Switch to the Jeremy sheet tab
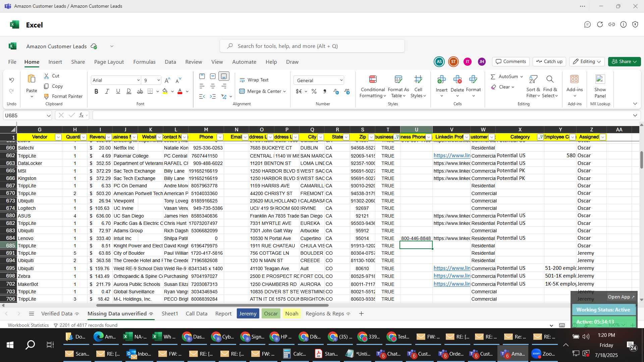 [x=248, y=314]
